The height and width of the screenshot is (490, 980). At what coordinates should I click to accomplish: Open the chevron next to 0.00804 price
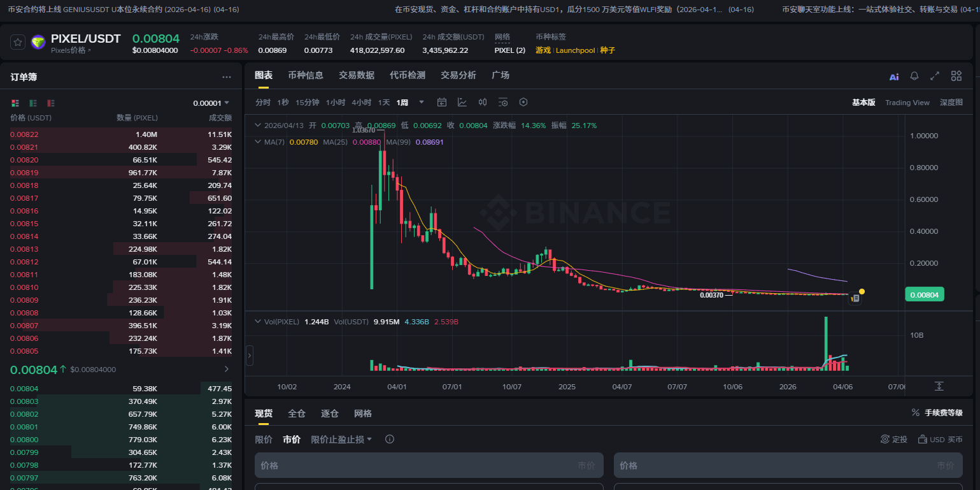(x=227, y=369)
